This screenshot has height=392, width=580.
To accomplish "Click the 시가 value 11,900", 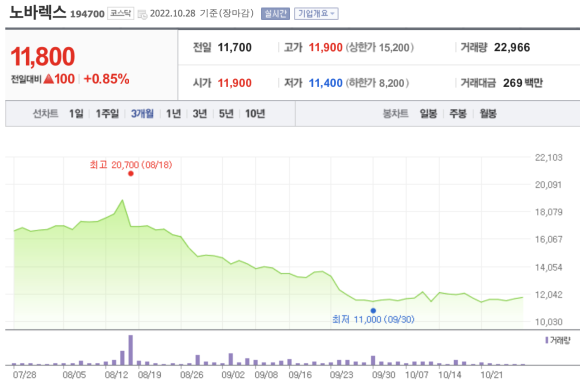I will 235,83.
